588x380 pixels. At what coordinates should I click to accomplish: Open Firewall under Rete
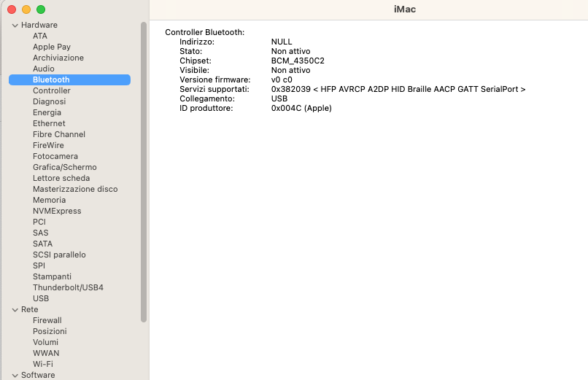click(x=47, y=320)
